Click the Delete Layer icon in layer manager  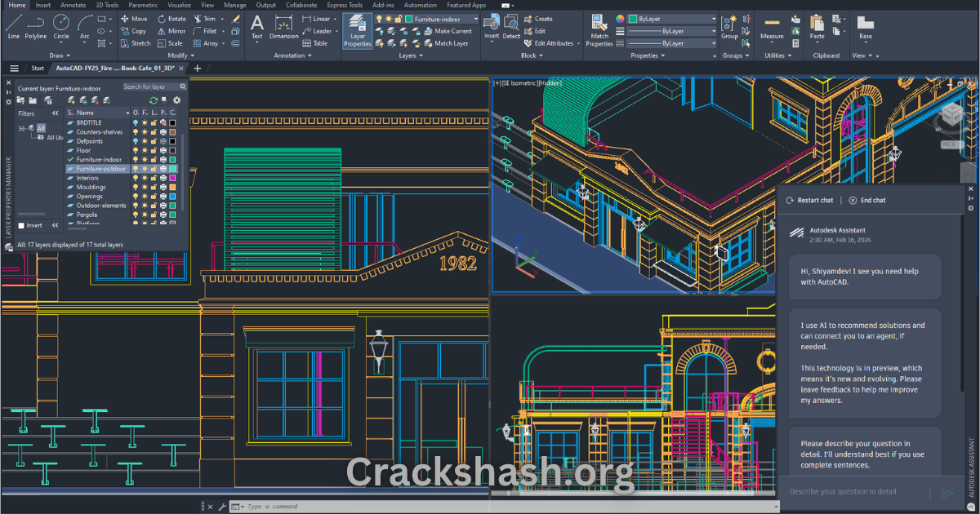tap(95, 100)
